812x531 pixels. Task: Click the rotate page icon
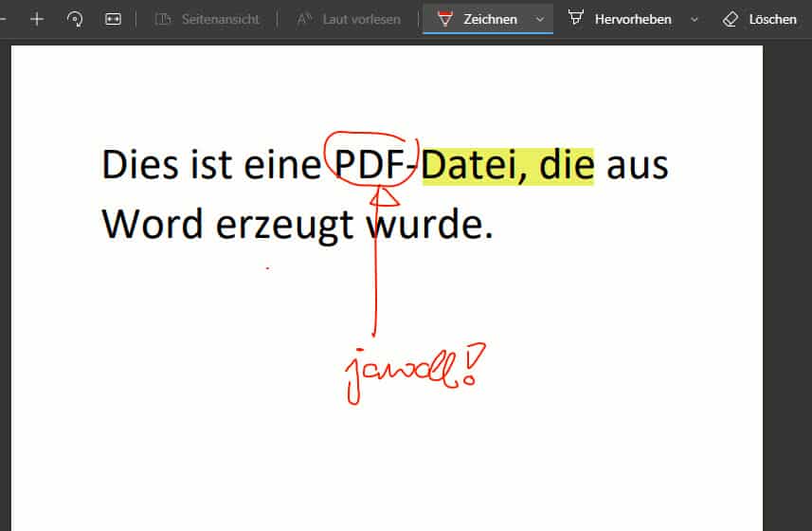pyautogui.click(x=75, y=19)
